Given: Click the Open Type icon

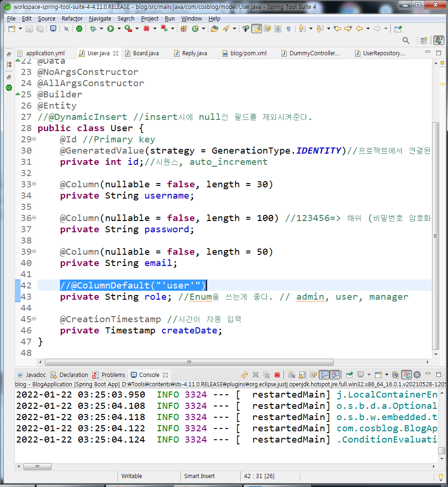Looking at the screenshot, I should tap(215, 29).
